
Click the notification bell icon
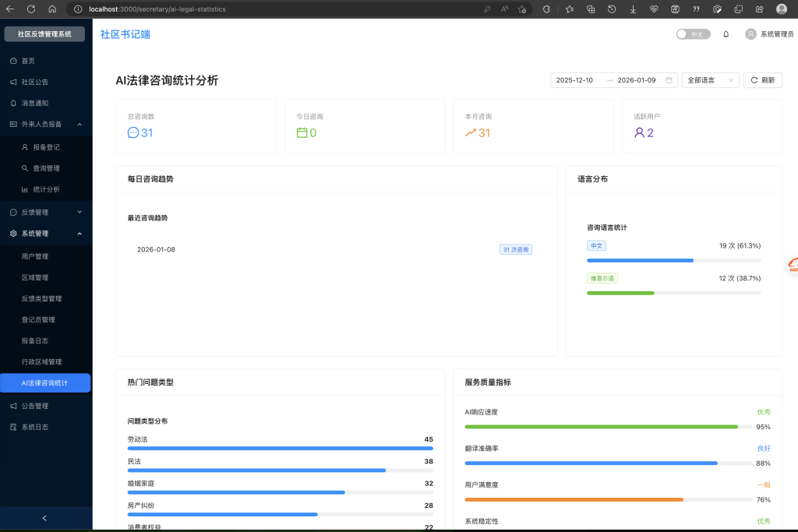tap(726, 34)
